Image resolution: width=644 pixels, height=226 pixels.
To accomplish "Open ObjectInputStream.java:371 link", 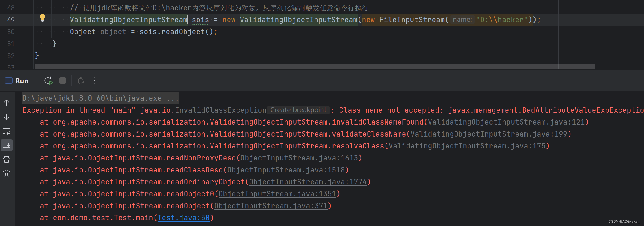I will tap(271, 206).
